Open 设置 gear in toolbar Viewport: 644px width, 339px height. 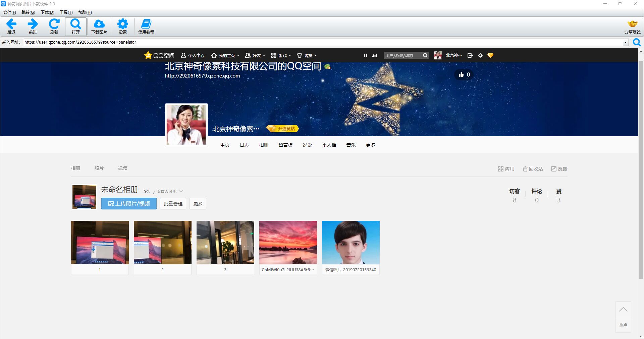click(123, 24)
